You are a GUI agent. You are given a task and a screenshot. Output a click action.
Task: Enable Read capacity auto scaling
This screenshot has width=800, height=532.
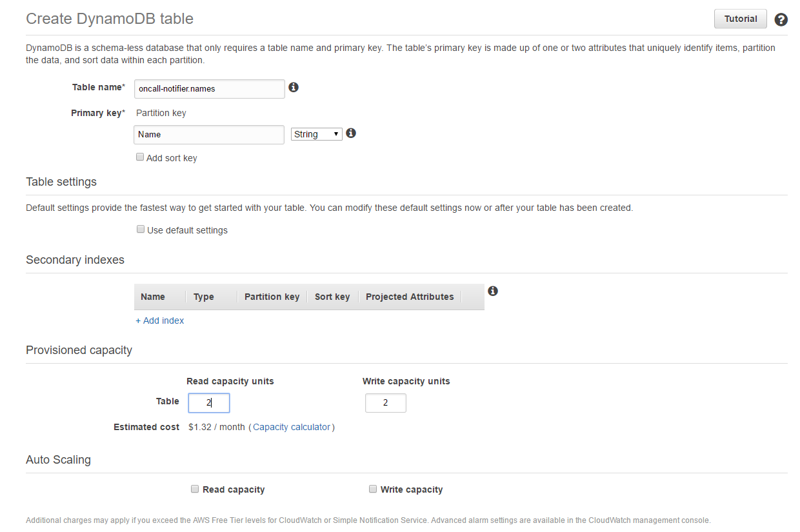click(x=195, y=489)
